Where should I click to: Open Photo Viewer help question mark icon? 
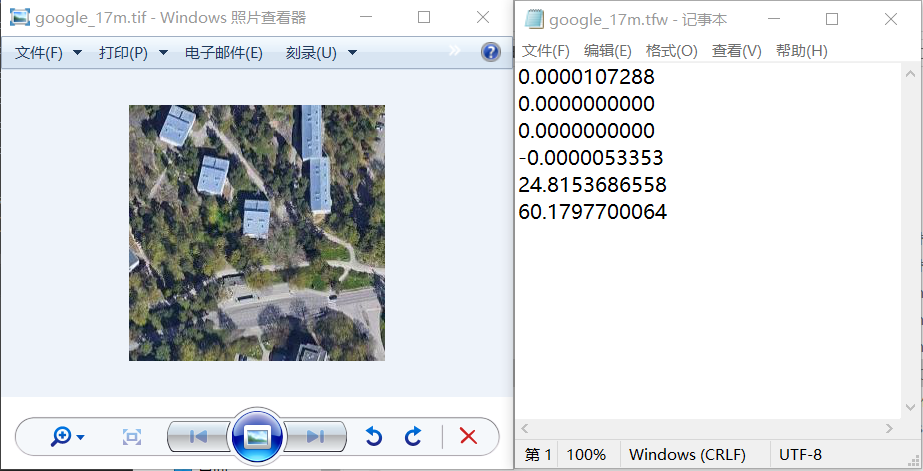click(490, 52)
